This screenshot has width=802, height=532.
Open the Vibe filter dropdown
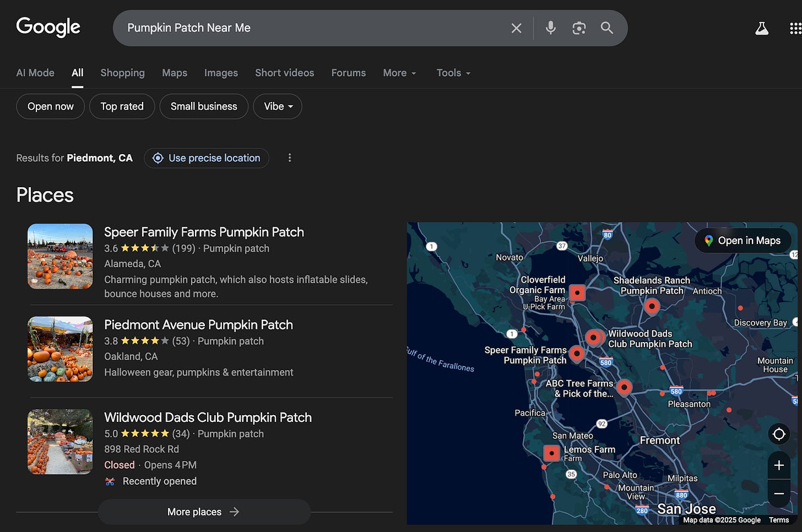click(x=278, y=106)
